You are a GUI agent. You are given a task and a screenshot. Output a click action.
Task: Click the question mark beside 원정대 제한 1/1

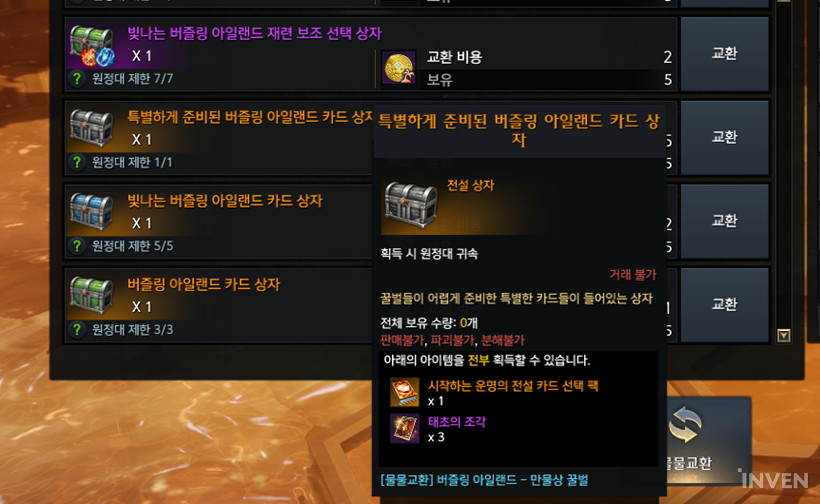(x=77, y=162)
